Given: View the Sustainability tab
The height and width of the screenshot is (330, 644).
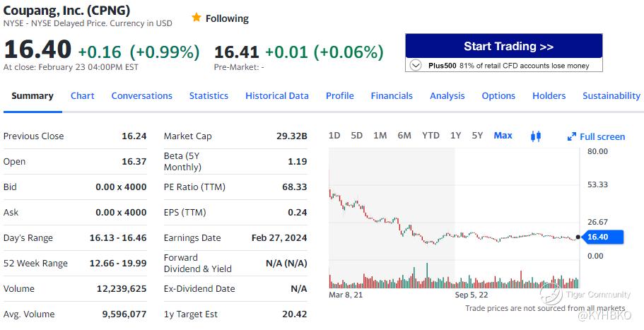Looking at the screenshot, I should point(611,95).
